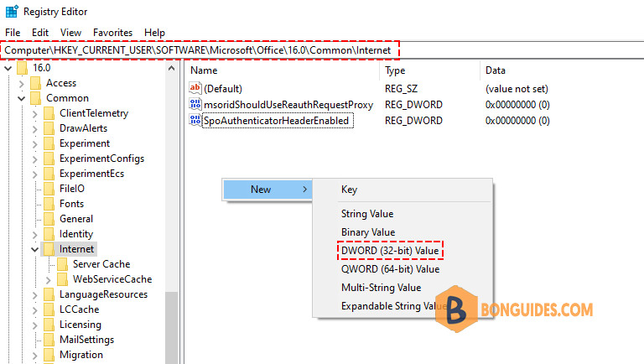The height and width of the screenshot is (364, 644).
Task: Choose String Value from the submenu
Action: click(367, 214)
